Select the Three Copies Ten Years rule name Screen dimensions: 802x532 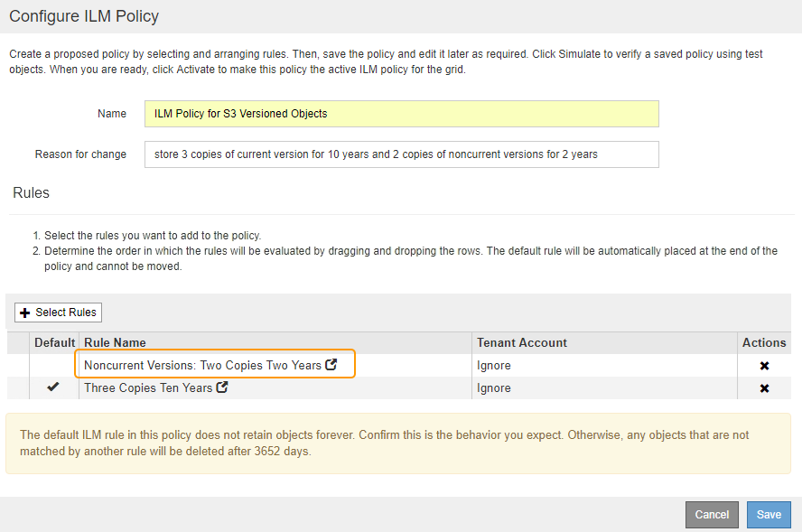pyautogui.click(x=148, y=388)
